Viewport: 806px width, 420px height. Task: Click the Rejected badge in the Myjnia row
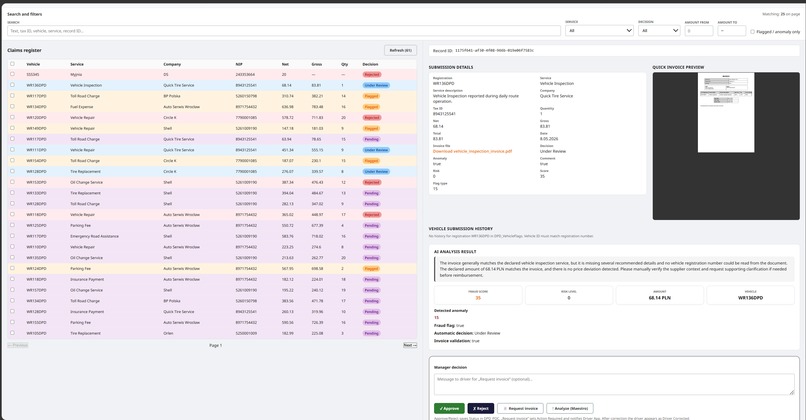(x=372, y=75)
